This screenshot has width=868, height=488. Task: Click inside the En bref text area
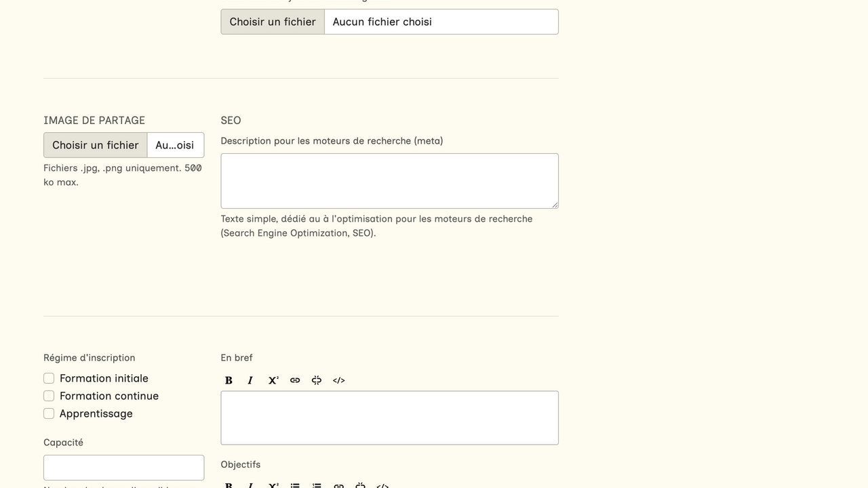coord(389,418)
